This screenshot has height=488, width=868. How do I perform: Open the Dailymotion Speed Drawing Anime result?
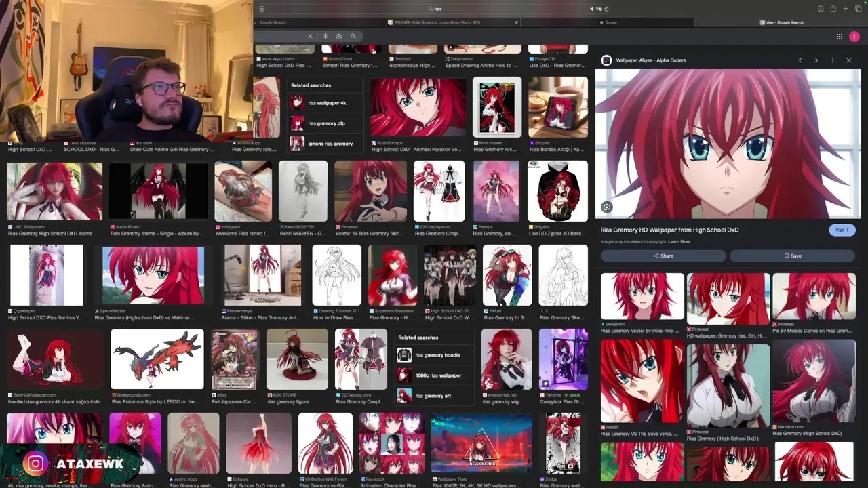[482, 58]
